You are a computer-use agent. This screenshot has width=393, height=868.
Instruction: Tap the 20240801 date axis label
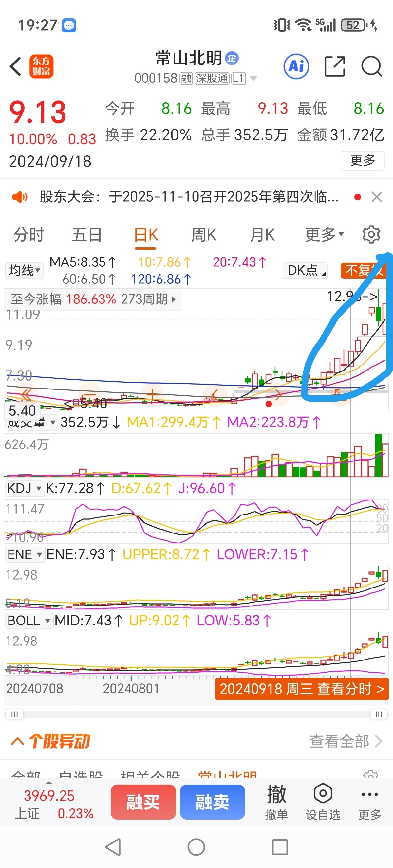pyautogui.click(x=131, y=688)
